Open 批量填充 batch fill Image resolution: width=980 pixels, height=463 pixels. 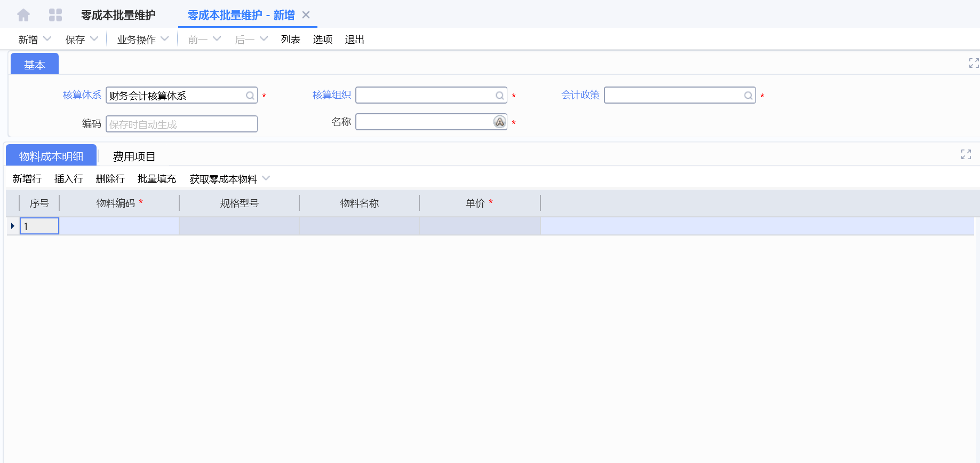click(157, 179)
